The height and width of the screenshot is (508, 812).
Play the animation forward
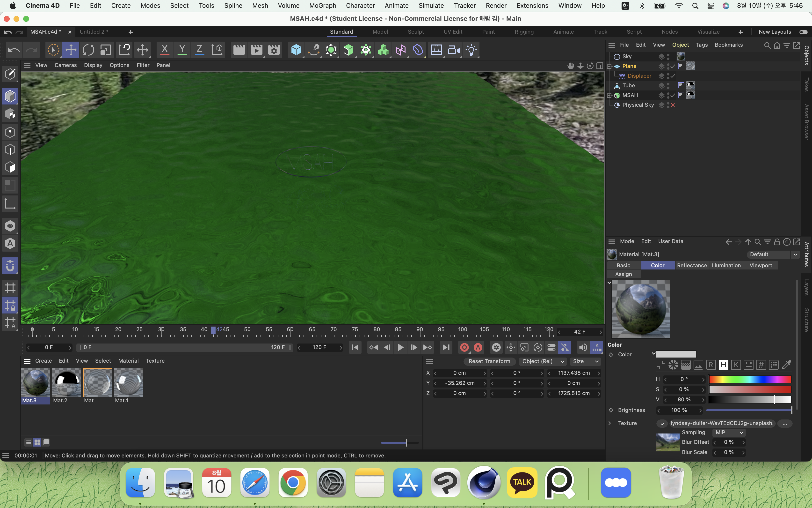[400, 347]
